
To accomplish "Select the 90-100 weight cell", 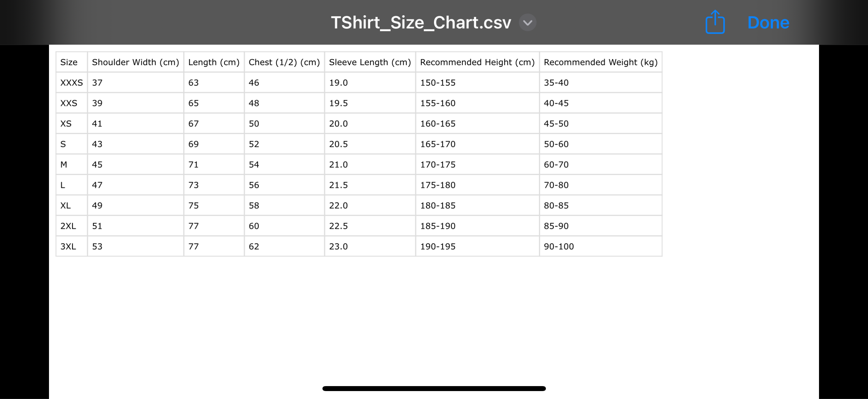I will (x=559, y=246).
